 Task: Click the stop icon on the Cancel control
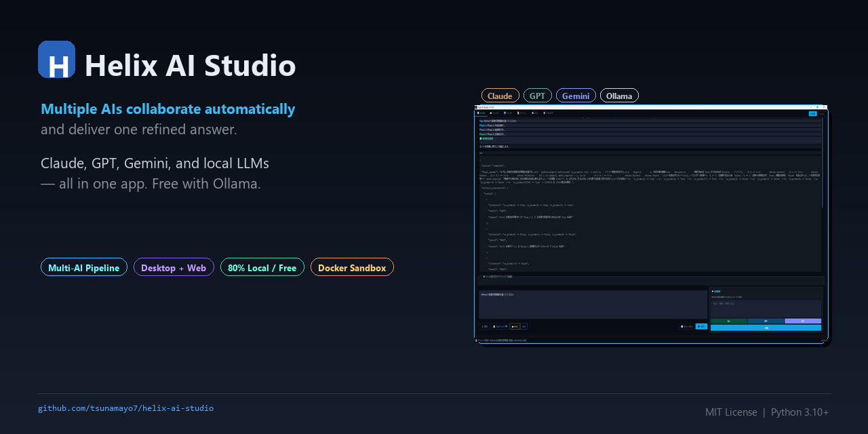point(683,326)
